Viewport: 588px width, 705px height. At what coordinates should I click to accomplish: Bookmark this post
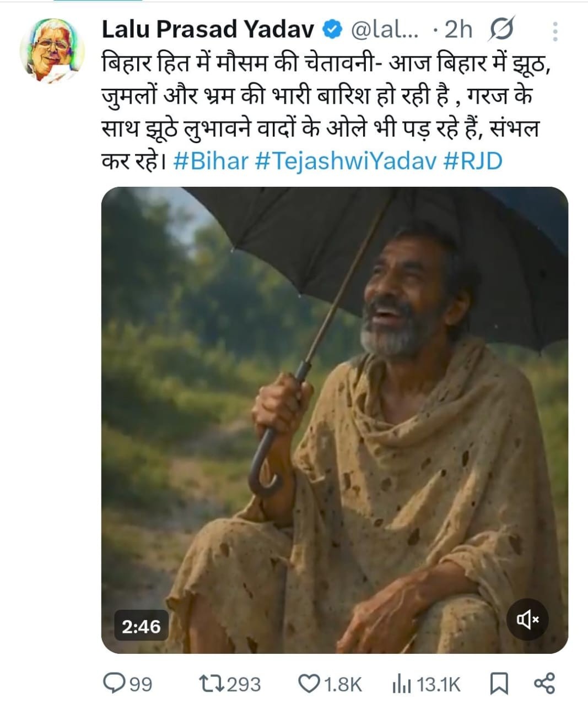tap(498, 684)
